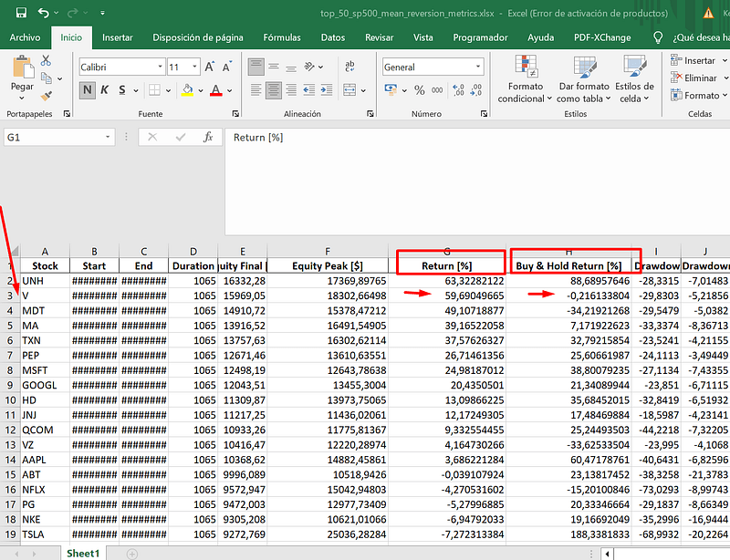Screen dimensions: 730x560
Task: Increase the indent level
Action: [327, 90]
